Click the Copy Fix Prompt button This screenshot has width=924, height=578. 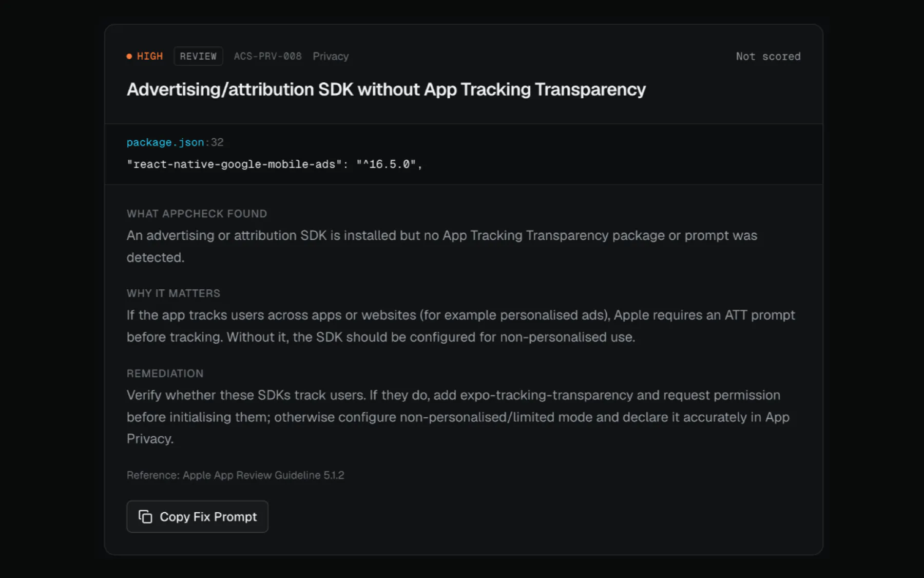pos(197,516)
